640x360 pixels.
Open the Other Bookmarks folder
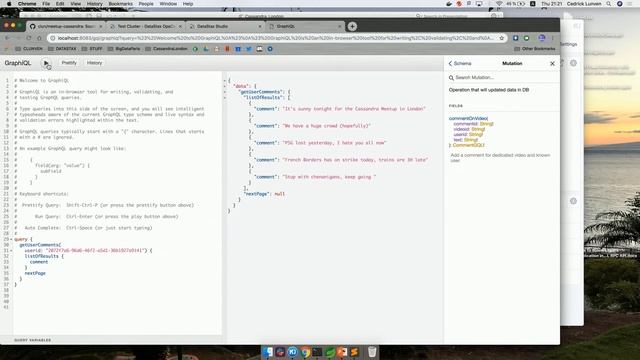point(535,49)
